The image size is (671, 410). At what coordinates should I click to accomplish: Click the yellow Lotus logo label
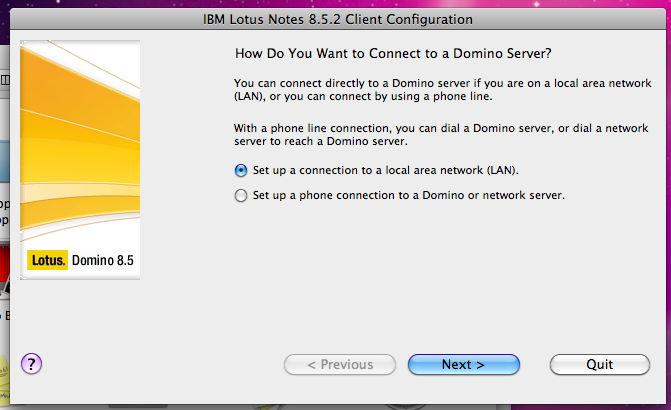click(x=48, y=260)
